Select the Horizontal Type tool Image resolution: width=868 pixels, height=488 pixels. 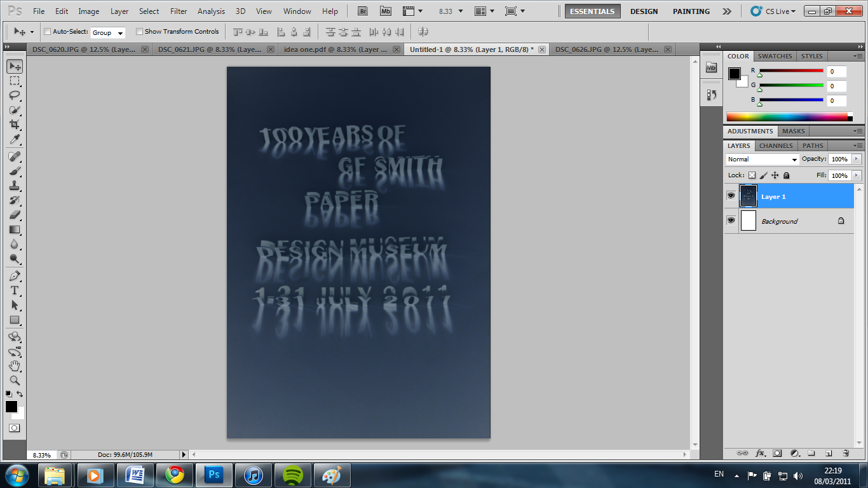15,290
